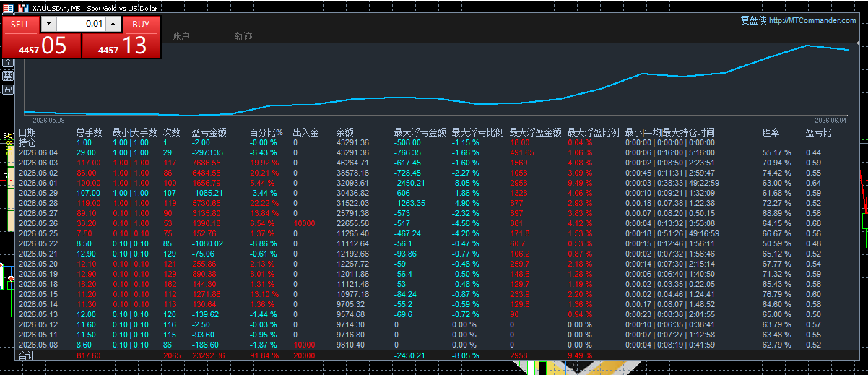
Task: Click the restore window icon below 禁
Action: click(8, 90)
